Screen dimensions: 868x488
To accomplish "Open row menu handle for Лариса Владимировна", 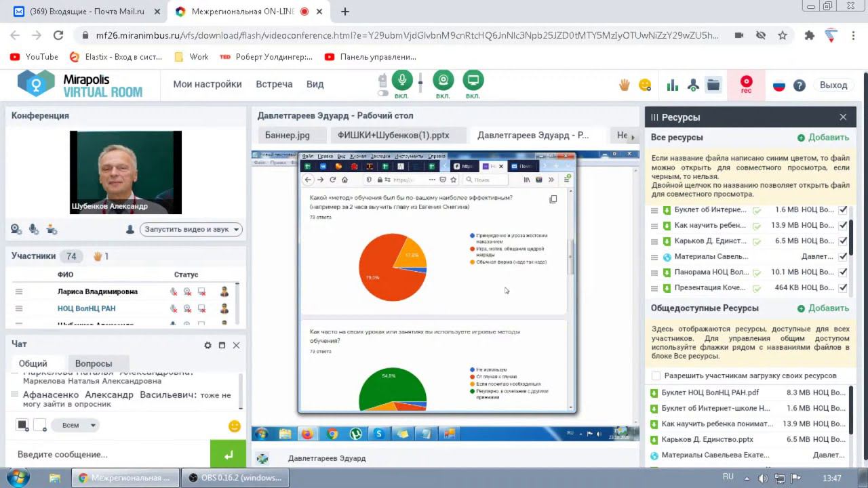I will coord(19,291).
